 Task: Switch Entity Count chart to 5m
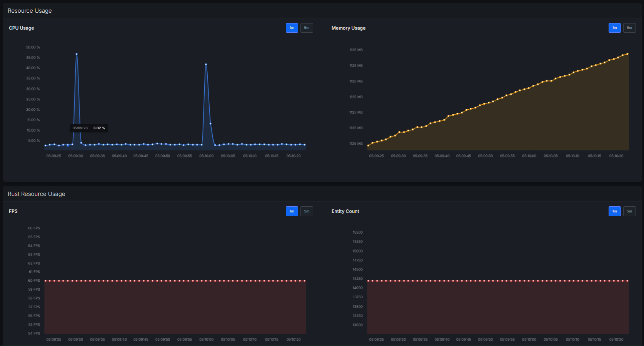[x=629, y=211]
